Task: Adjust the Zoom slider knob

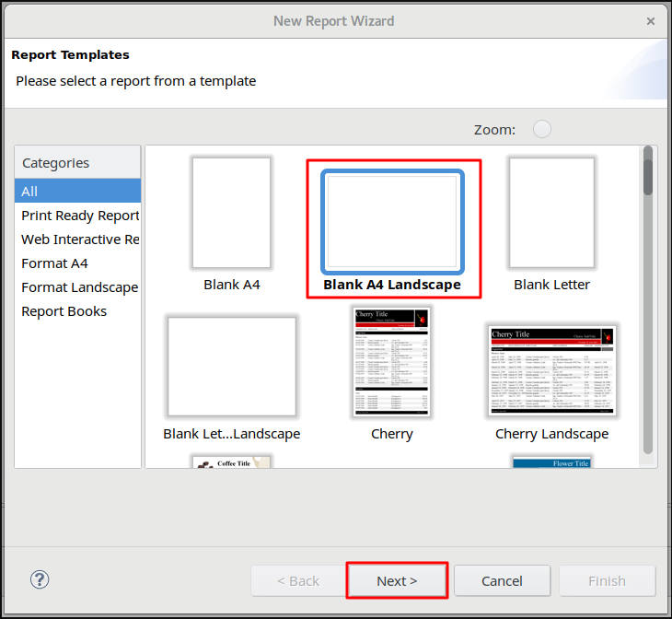Action: point(542,130)
